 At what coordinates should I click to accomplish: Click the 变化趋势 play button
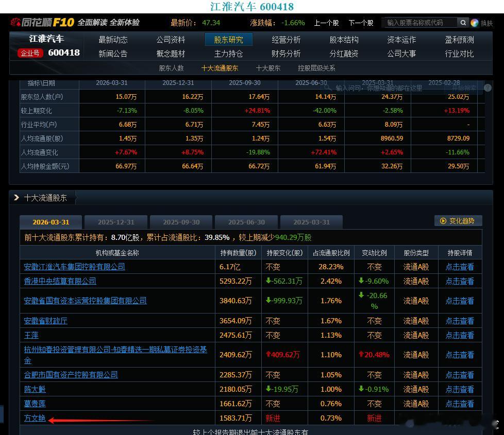[x=458, y=221]
